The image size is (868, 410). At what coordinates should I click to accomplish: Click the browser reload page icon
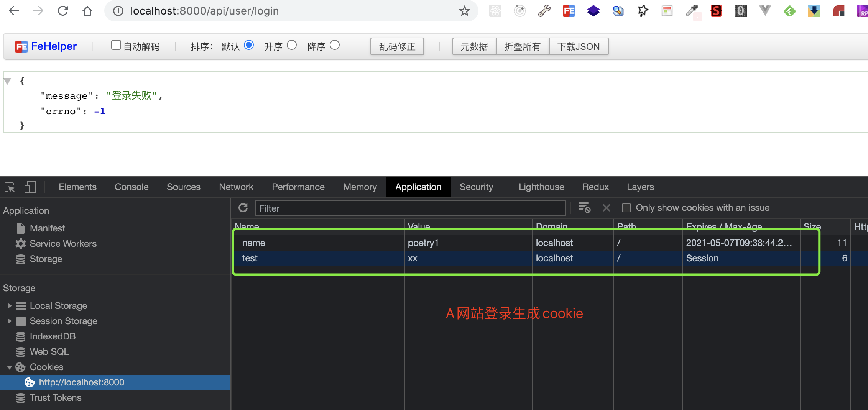pos(63,11)
